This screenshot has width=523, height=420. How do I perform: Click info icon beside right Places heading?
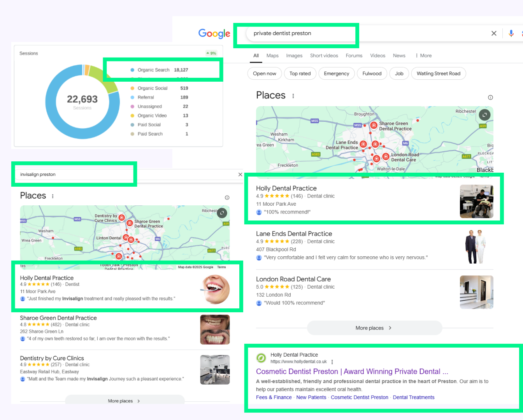pyautogui.click(x=490, y=97)
